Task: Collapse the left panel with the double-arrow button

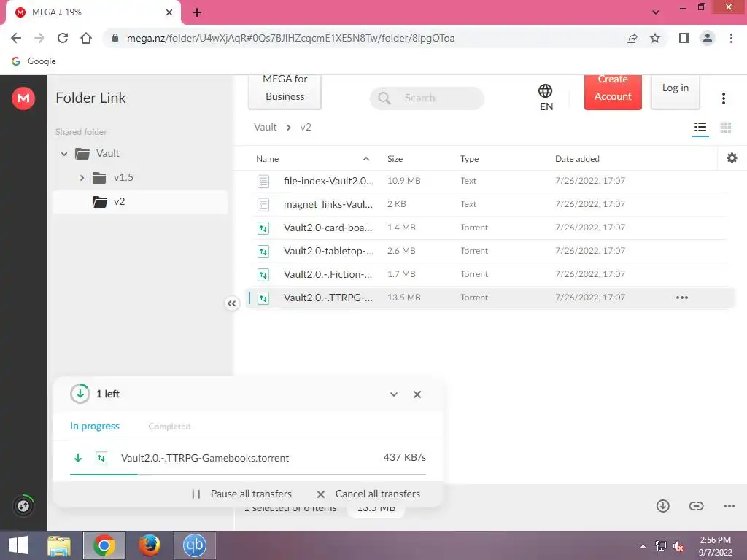Action: tap(231, 303)
